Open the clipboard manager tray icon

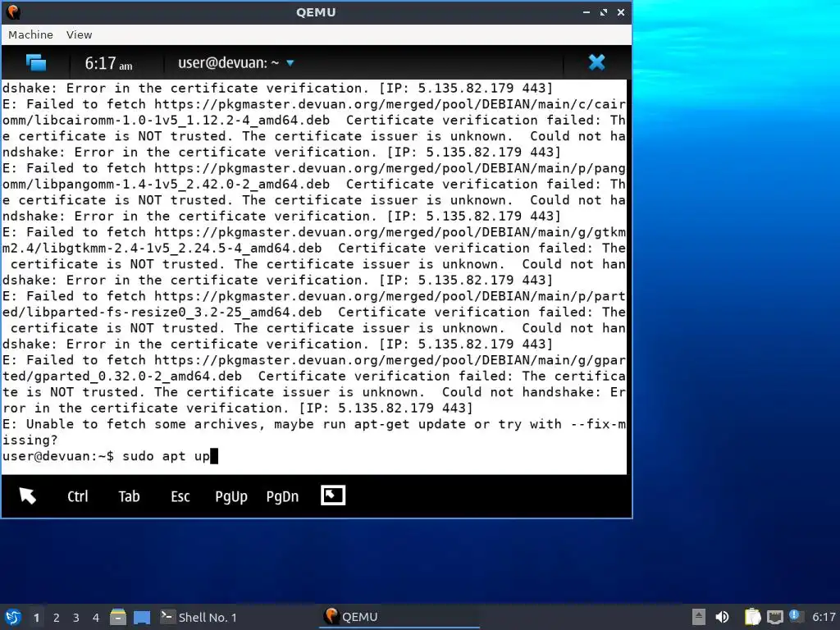tap(752, 617)
